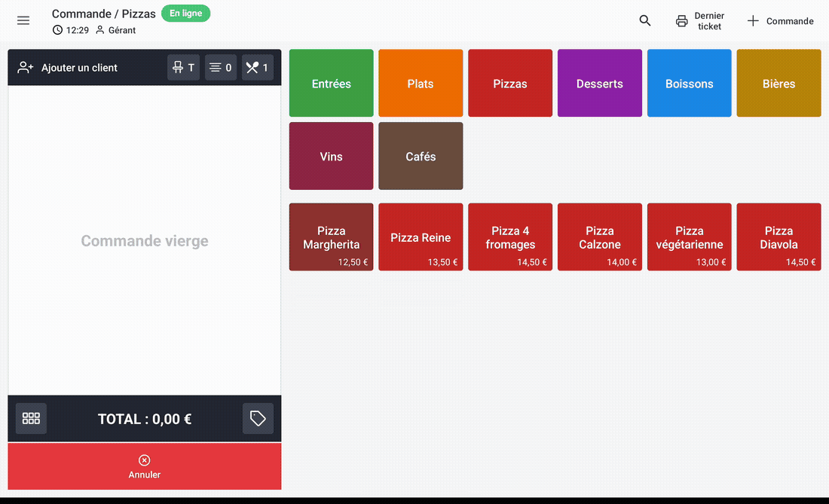Image resolution: width=829 pixels, height=504 pixels.
Task: Select the Plats category
Action: click(421, 83)
